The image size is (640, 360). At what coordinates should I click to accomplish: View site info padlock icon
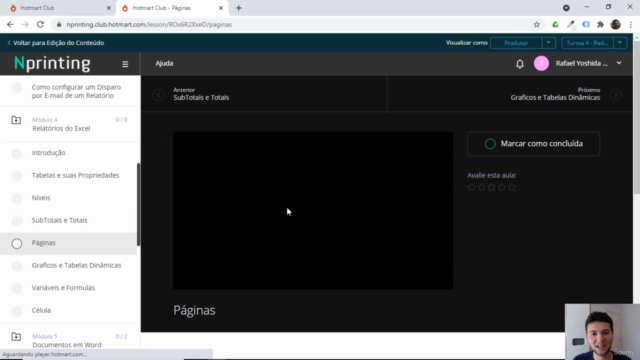pyautogui.click(x=59, y=24)
